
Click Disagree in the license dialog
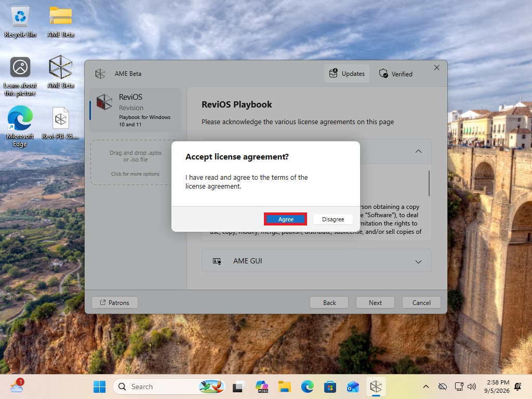click(333, 219)
